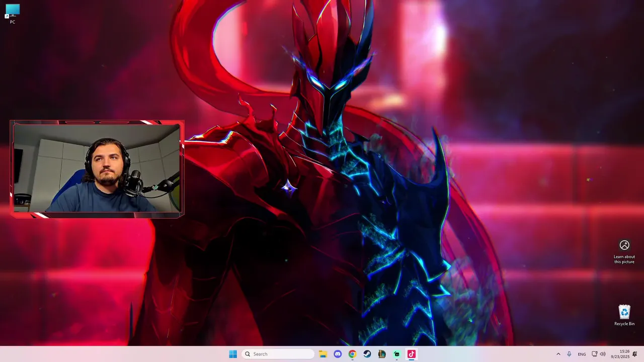Launch Google Chrome from taskbar
644x362 pixels.
[352, 354]
